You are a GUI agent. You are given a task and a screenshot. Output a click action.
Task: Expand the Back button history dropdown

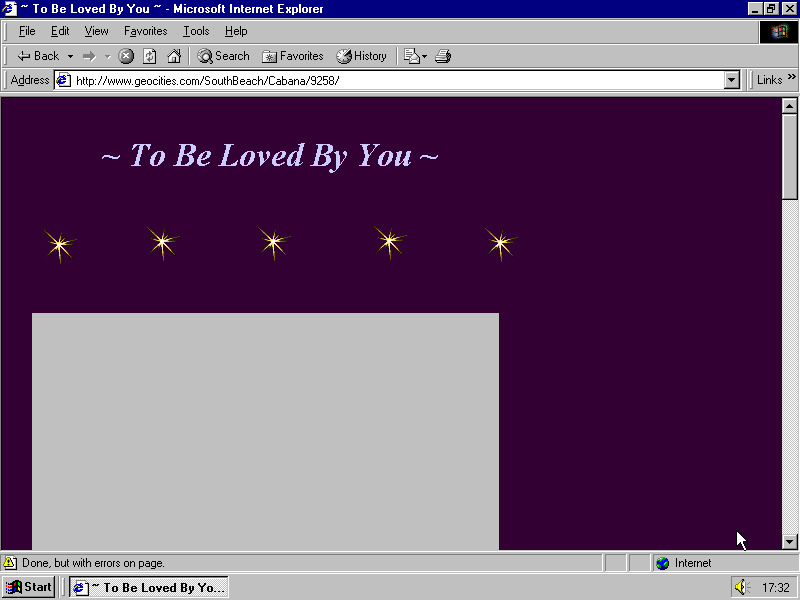(x=70, y=56)
